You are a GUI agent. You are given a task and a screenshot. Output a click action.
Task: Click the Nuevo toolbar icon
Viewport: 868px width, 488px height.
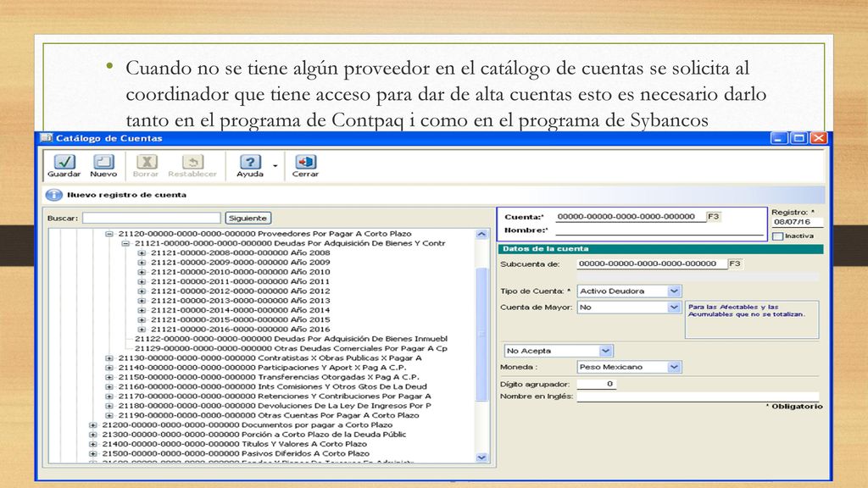click(103, 162)
